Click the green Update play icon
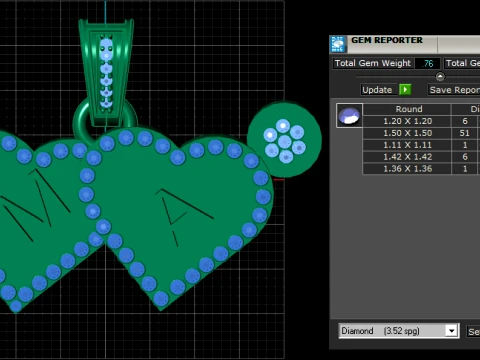The height and width of the screenshot is (360, 480). pos(405,90)
